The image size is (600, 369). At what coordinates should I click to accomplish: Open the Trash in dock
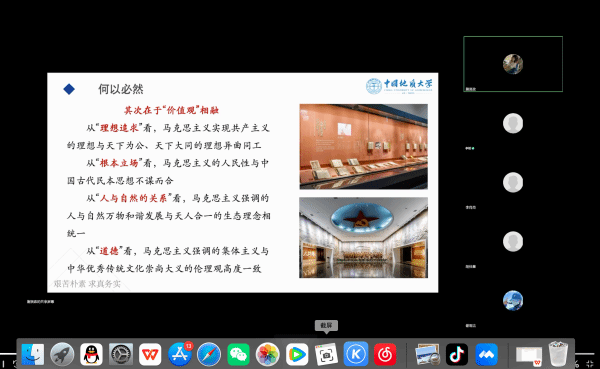point(558,354)
